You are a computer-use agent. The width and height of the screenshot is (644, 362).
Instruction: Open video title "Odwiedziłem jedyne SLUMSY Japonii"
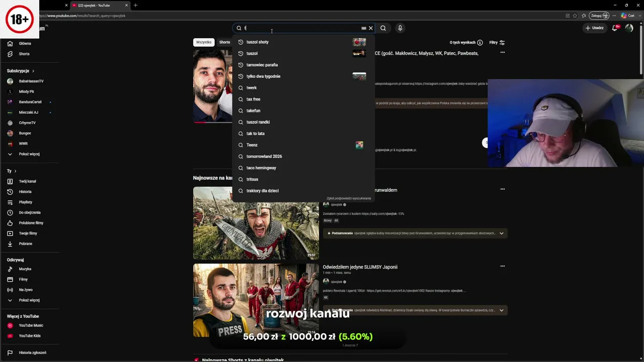[360, 267]
